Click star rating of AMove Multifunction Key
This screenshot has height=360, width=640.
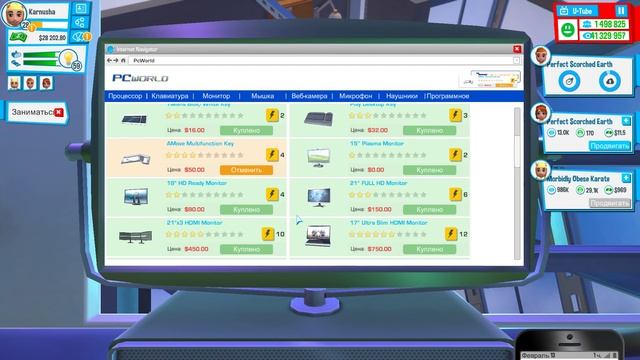tap(204, 155)
